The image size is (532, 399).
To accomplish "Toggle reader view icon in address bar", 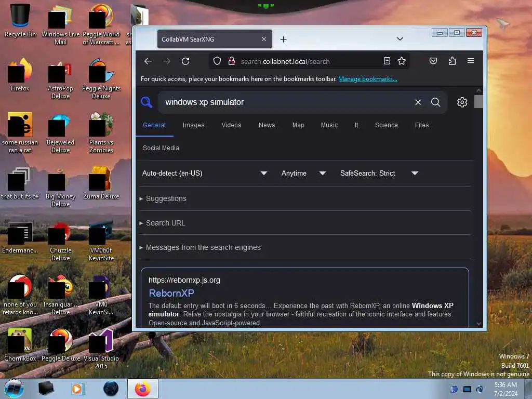I will pyautogui.click(x=387, y=61).
